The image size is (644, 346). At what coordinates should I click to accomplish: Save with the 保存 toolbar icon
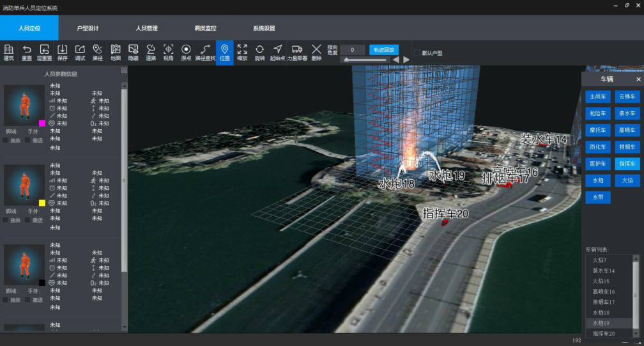click(x=63, y=52)
